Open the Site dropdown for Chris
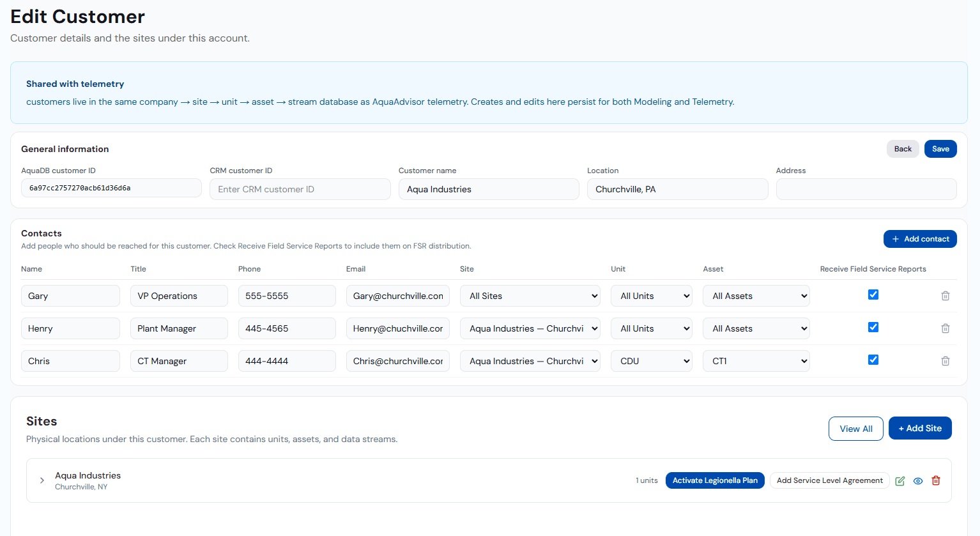The height and width of the screenshot is (536, 980). click(x=530, y=361)
